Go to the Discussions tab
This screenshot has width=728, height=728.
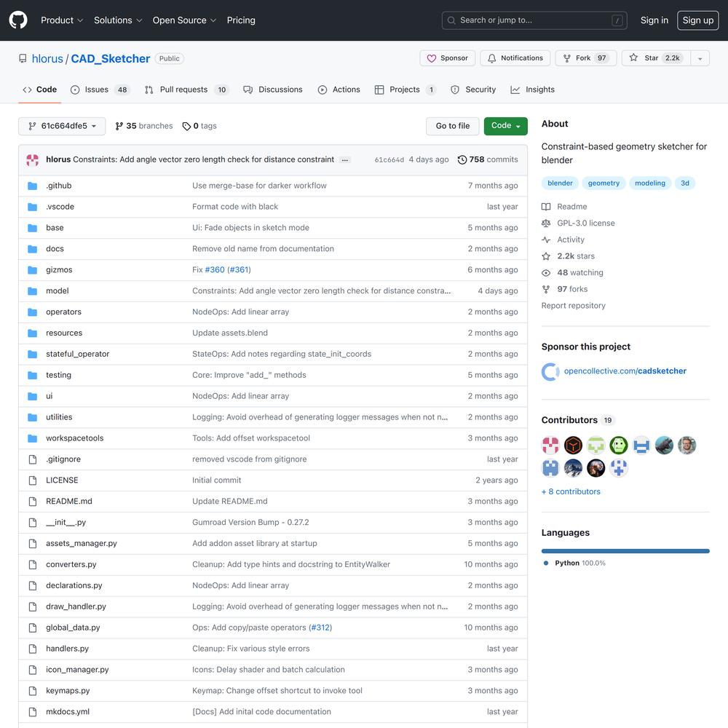[x=273, y=90]
